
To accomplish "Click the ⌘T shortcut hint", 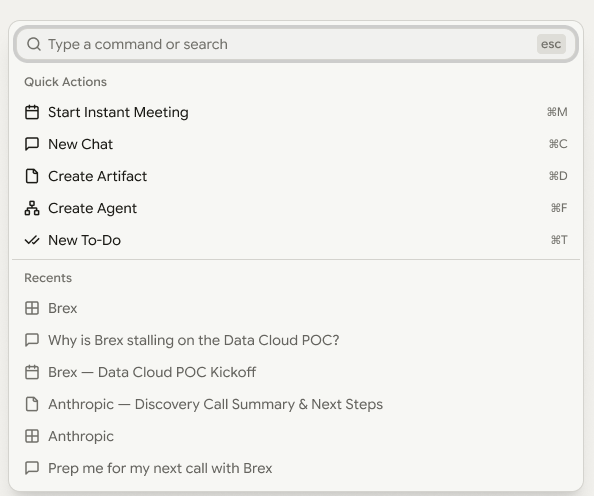I will [x=559, y=240].
